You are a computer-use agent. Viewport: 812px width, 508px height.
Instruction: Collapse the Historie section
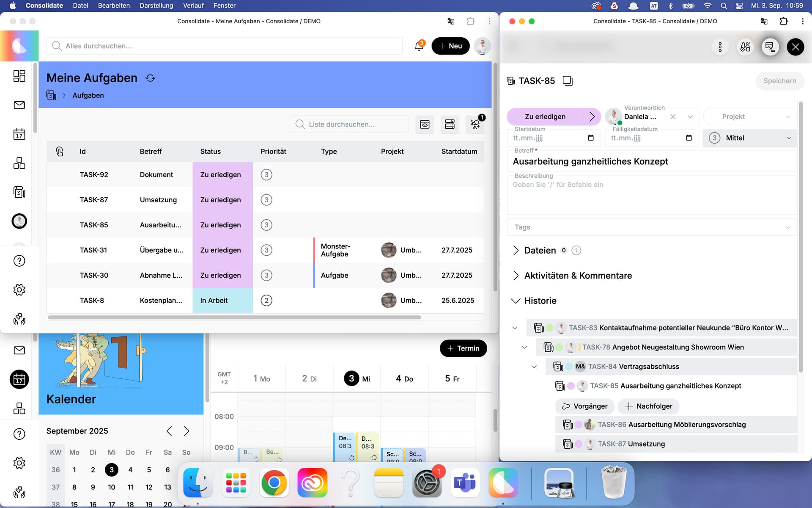(x=516, y=301)
